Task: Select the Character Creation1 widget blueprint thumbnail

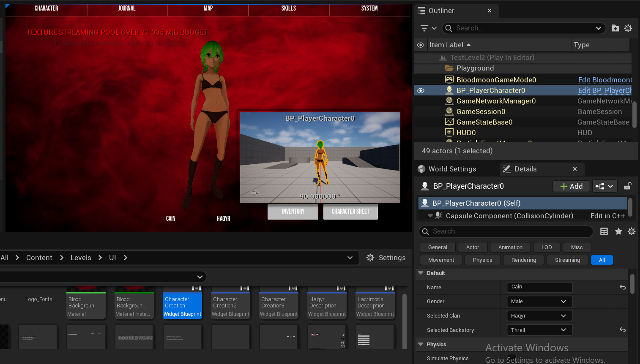Action: [x=182, y=303]
